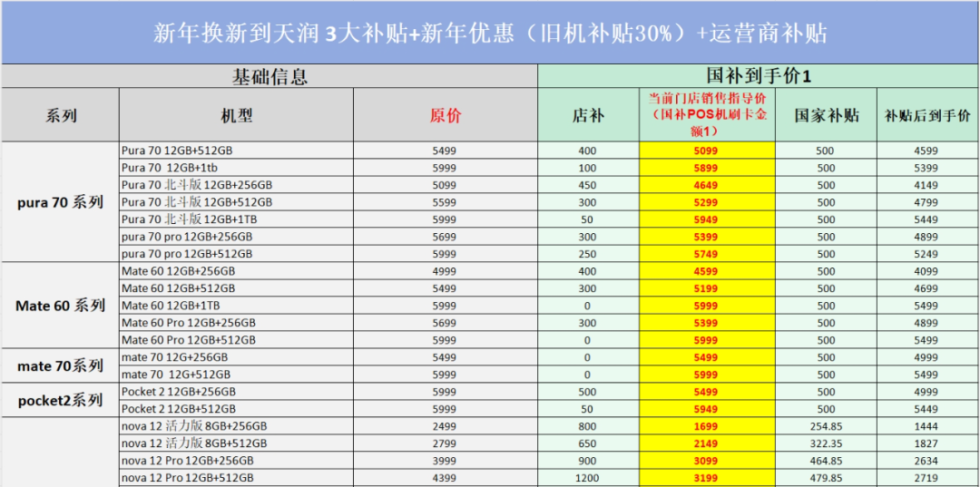Viewport: 980px width, 487px height.
Task: Click nova 12 Pro 12GB+256GB model cell
Action: (x=236, y=461)
